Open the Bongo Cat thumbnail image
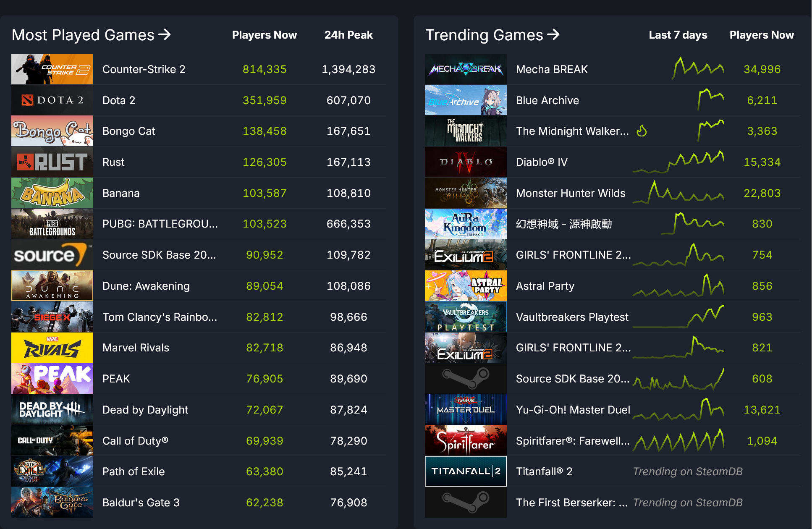This screenshot has height=529, width=812. [x=52, y=131]
